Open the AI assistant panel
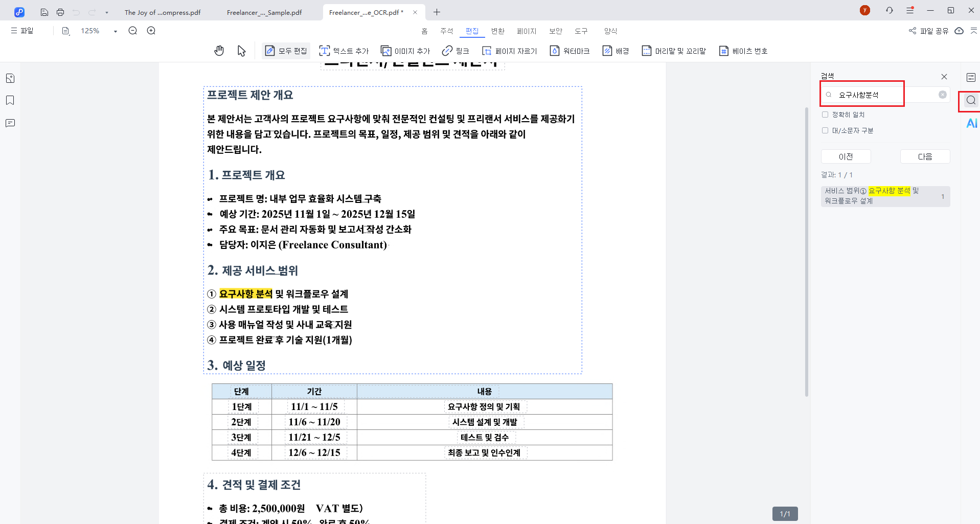Screen dimensions: 980x524 [x=971, y=123]
